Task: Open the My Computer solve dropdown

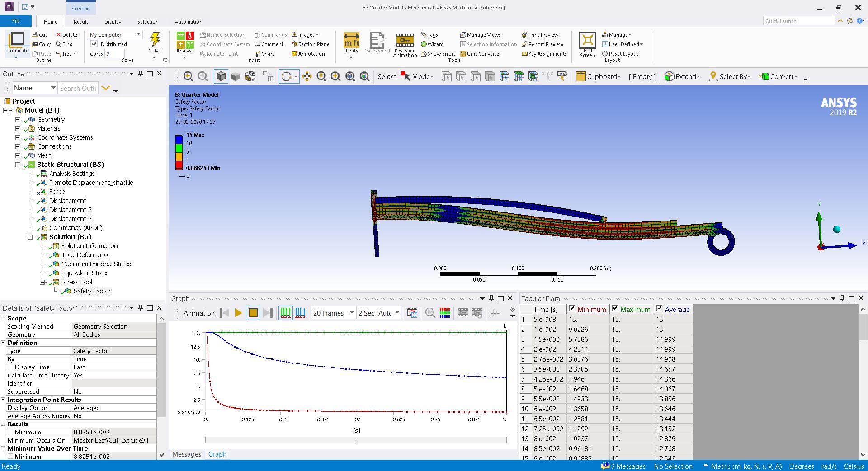Action: click(x=116, y=35)
